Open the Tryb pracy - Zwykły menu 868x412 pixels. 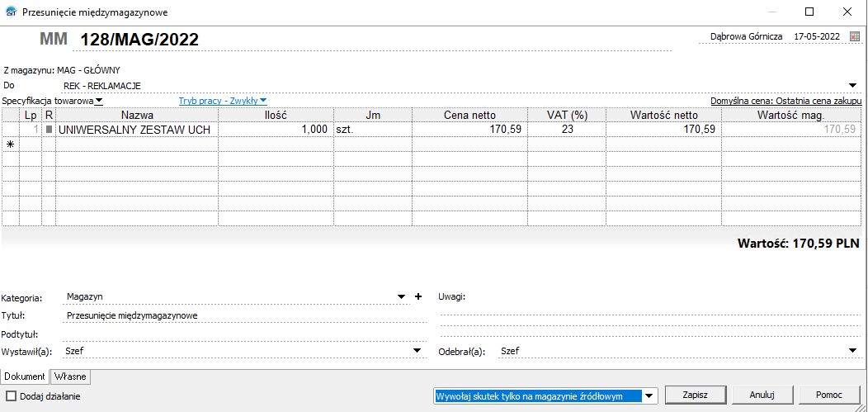223,101
